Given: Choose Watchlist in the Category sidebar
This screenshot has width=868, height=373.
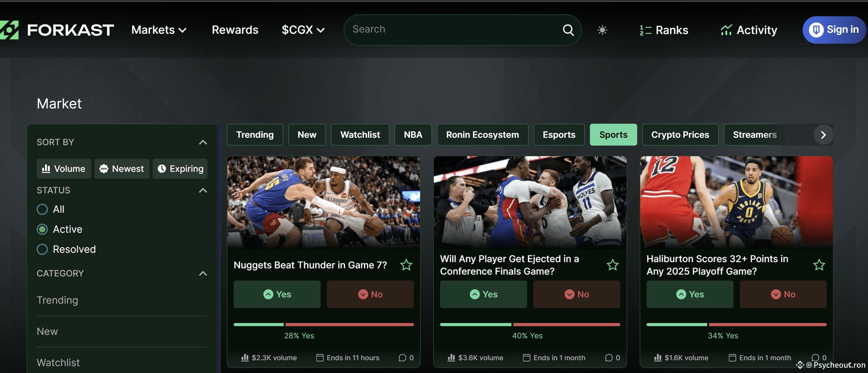Looking at the screenshot, I should click(x=58, y=363).
